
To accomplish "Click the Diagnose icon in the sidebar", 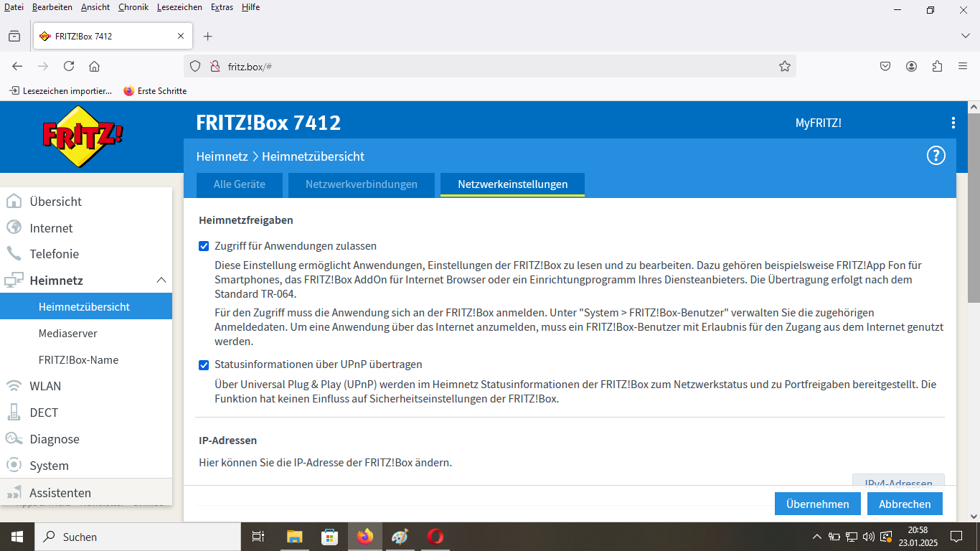I will pos(14,438).
